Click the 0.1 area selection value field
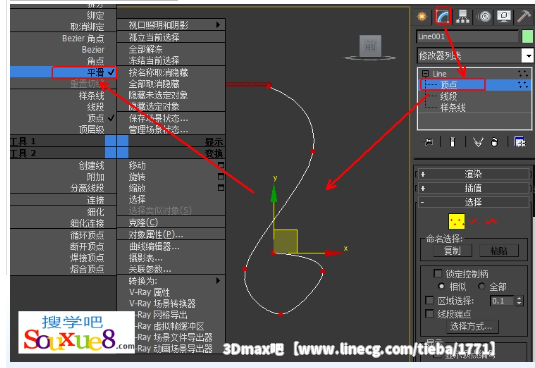 (x=503, y=301)
